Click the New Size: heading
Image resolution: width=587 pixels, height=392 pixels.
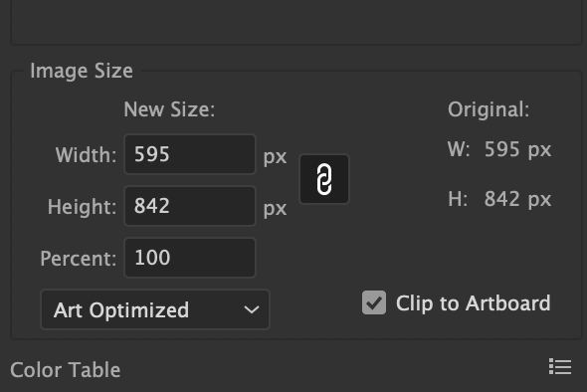pos(169,109)
